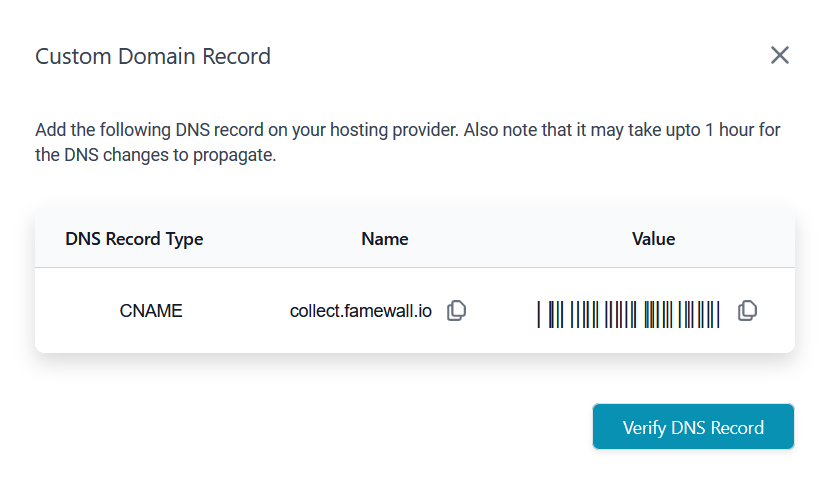The height and width of the screenshot is (485, 833).
Task: Click the 'Add the following DNS record' sentence
Action: 160,130
